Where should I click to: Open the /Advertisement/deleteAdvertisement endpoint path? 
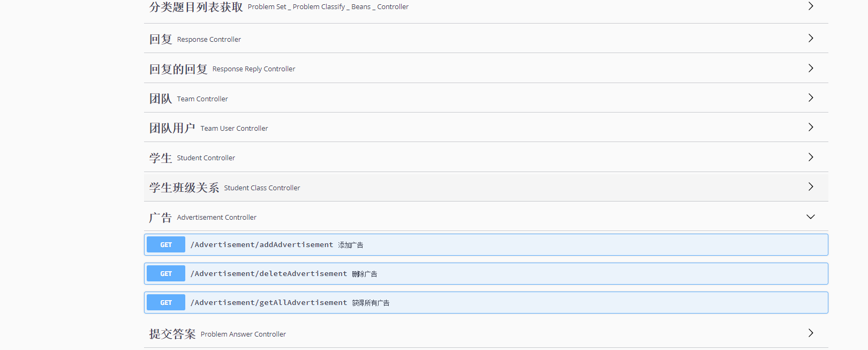[269, 273]
